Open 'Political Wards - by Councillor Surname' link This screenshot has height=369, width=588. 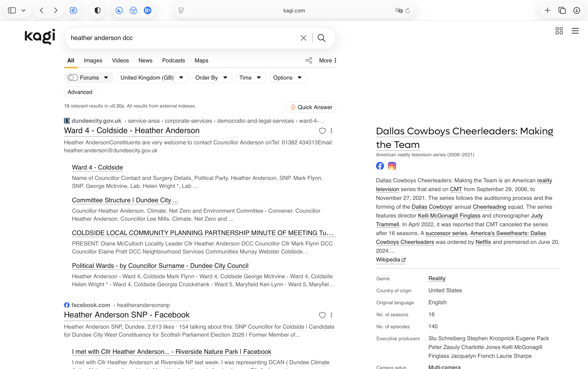[160, 265]
